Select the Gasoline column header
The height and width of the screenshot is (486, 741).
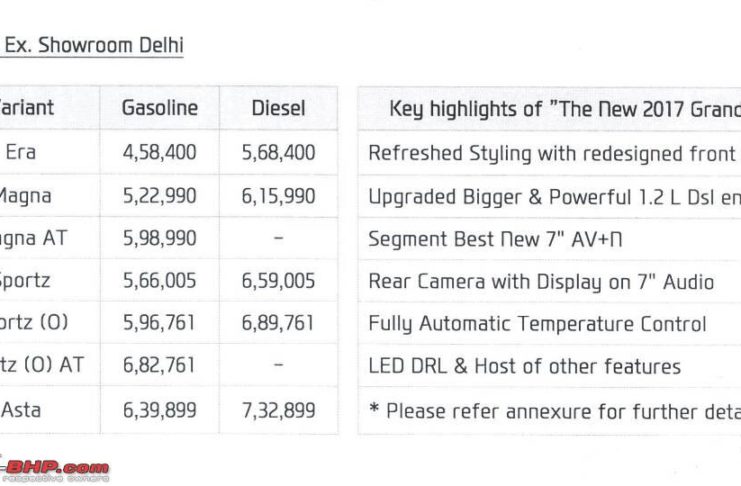160,108
